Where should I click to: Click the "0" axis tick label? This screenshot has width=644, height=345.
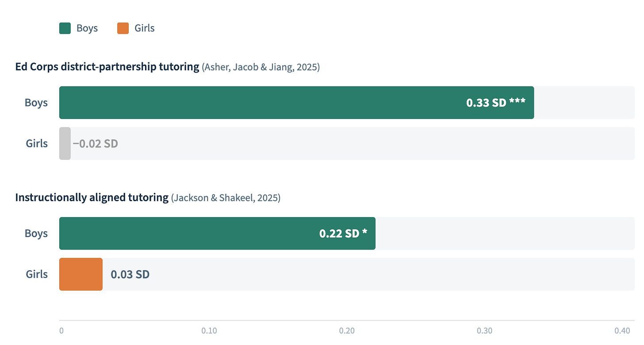click(61, 330)
